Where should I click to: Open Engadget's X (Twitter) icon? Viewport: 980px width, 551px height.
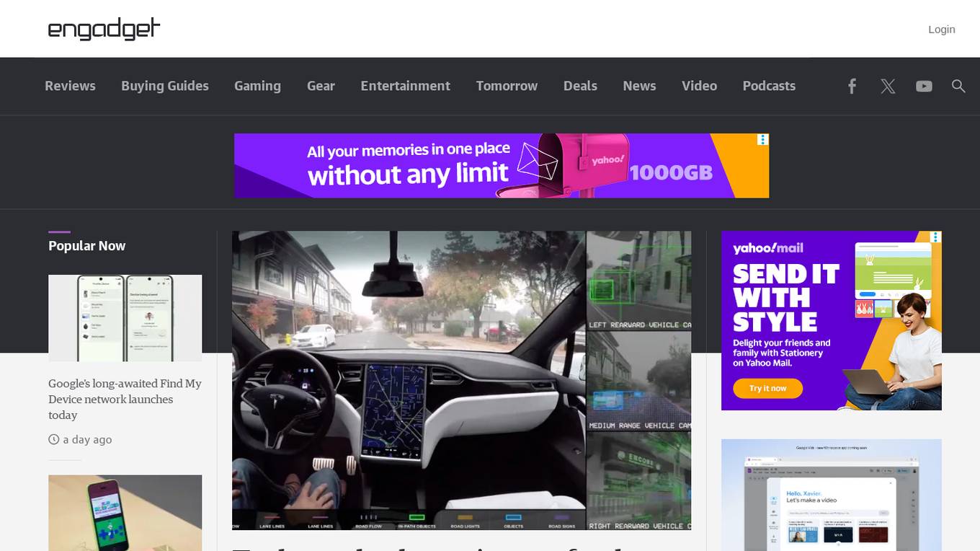(x=888, y=87)
